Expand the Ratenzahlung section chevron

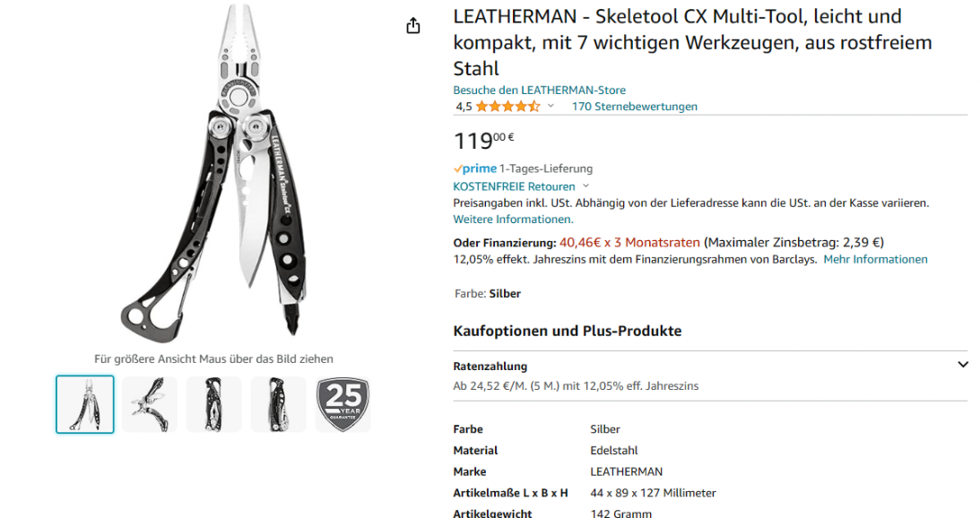click(963, 365)
